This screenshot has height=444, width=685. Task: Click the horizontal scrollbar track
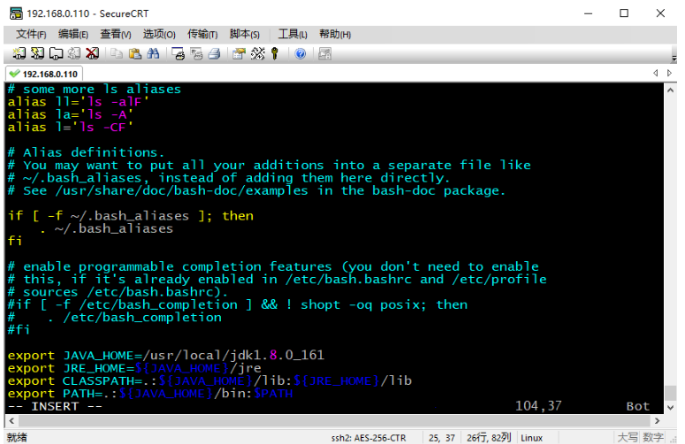point(334,421)
